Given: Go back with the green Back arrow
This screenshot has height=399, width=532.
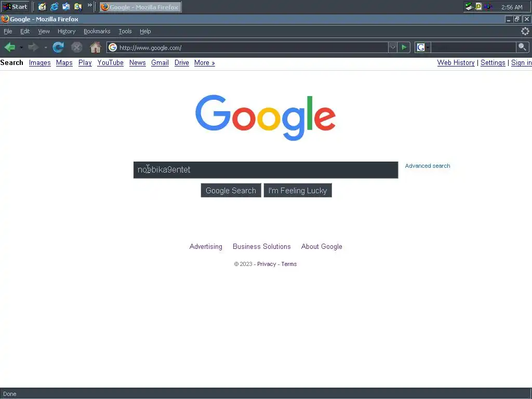Looking at the screenshot, I should tap(10, 47).
